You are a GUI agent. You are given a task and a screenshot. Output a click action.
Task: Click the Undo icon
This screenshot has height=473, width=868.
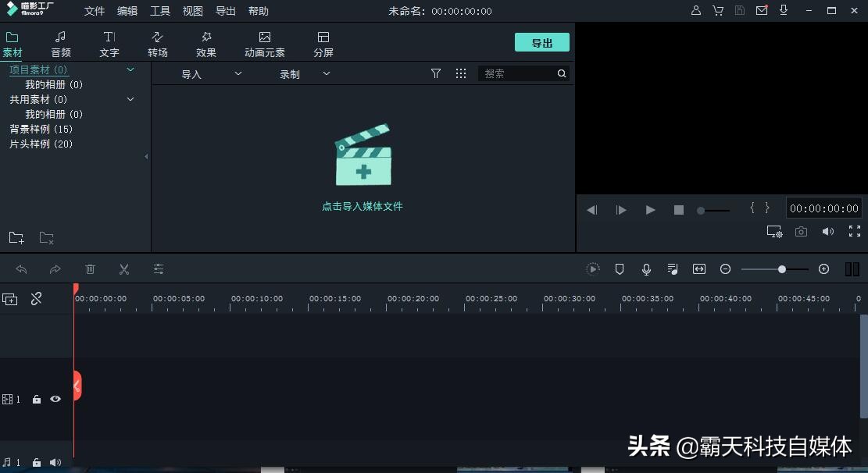click(x=21, y=269)
